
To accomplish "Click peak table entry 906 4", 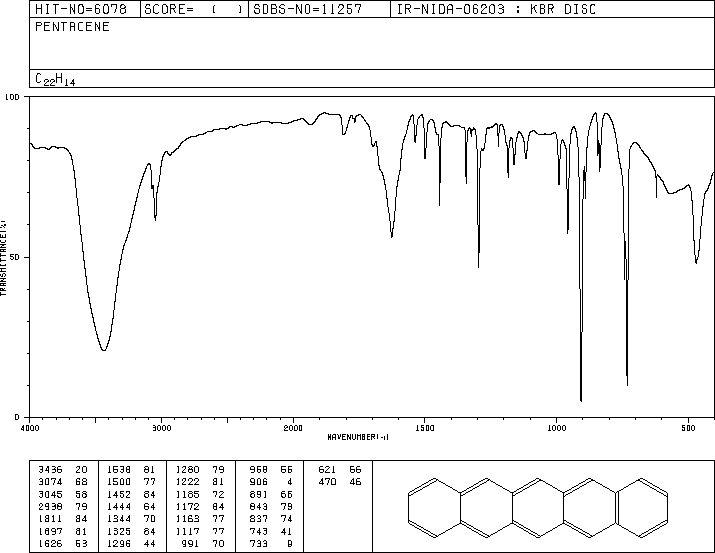I will click(x=271, y=481).
